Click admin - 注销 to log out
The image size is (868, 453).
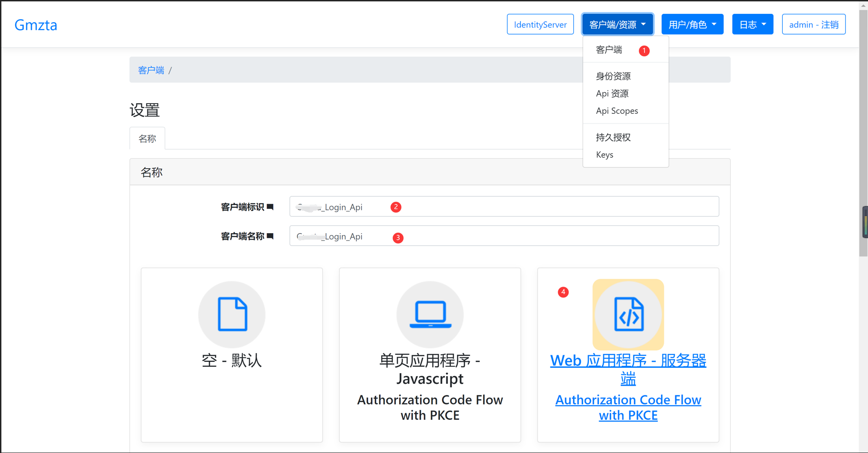814,24
